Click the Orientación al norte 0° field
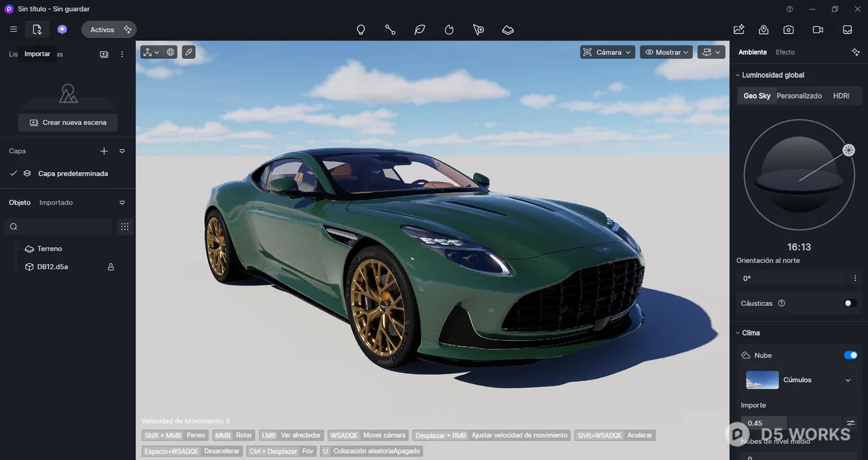 pyautogui.click(x=791, y=278)
